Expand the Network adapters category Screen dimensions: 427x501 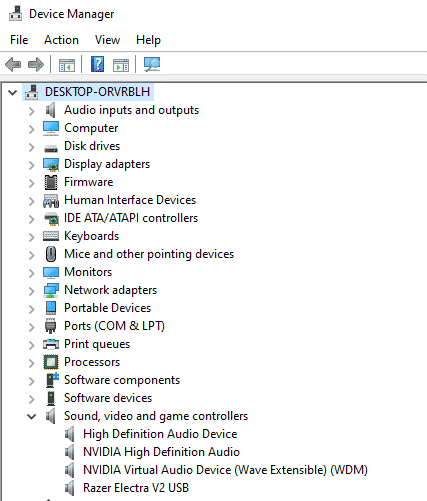click(x=31, y=291)
